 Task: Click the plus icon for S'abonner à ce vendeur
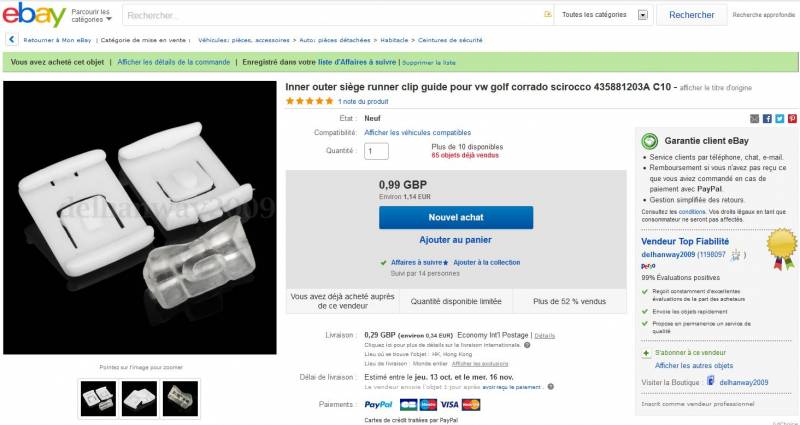(646, 353)
